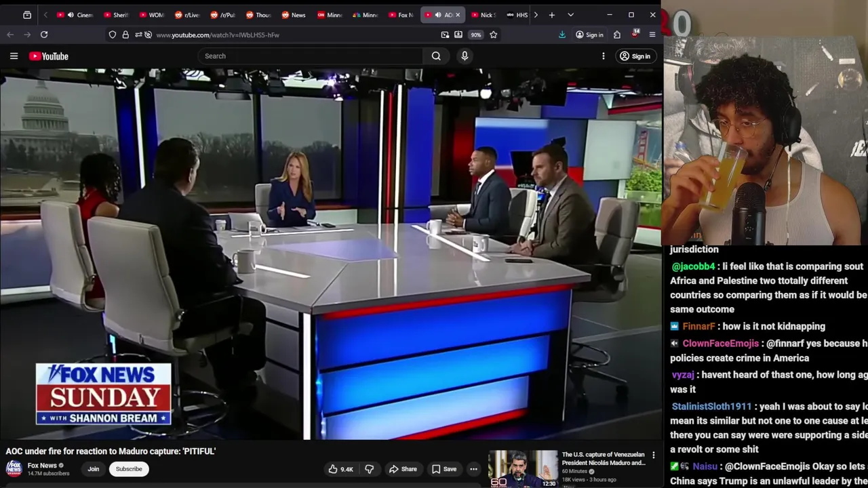Reload the page with browser refresh icon
This screenshot has width=868, height=488.
(x=44, y=35)
